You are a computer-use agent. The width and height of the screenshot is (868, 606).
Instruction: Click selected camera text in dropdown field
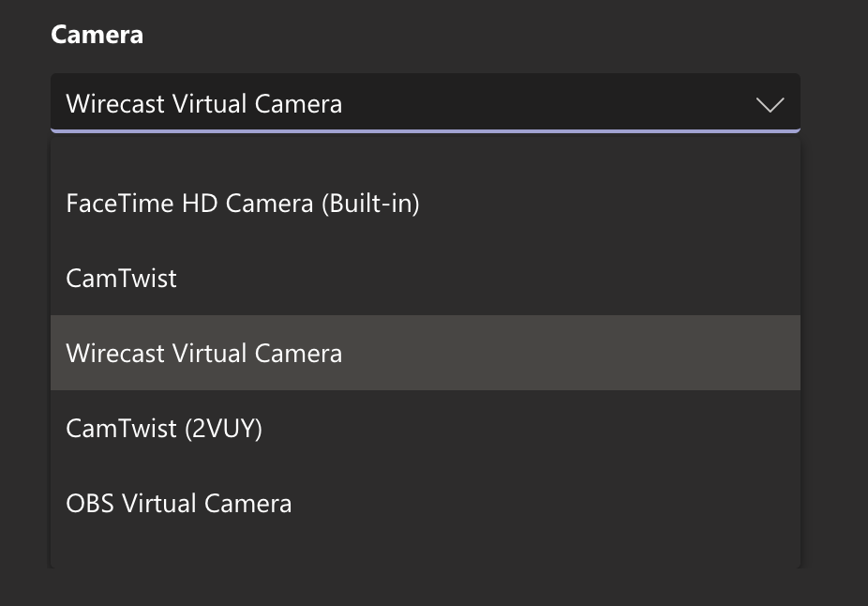pos(204,103)
